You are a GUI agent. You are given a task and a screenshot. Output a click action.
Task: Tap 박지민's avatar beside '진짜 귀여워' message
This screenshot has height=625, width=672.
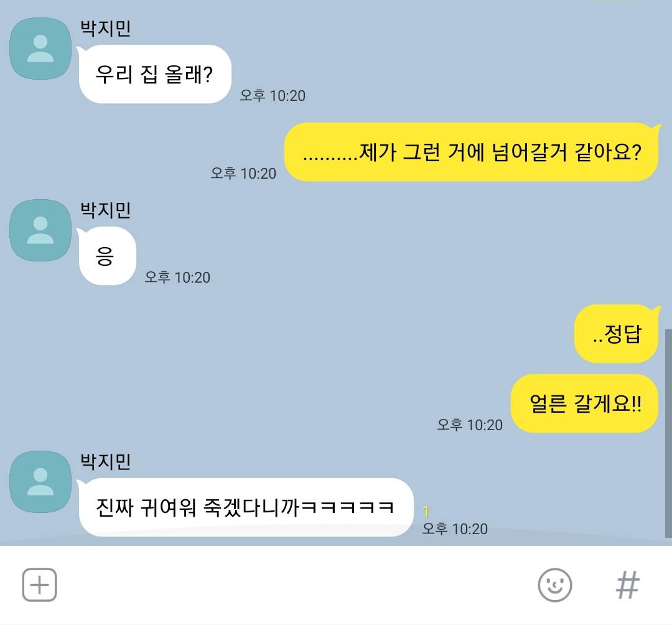tap(40, 481)
